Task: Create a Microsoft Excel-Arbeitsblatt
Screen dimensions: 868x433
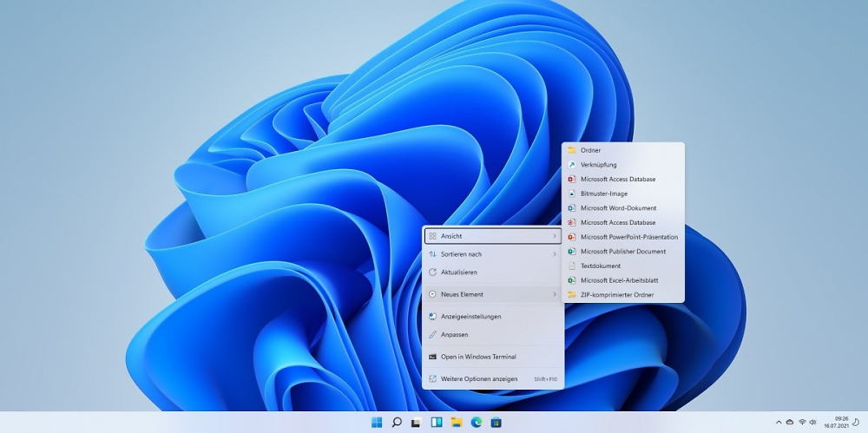Action: click(x=622, y=280)
